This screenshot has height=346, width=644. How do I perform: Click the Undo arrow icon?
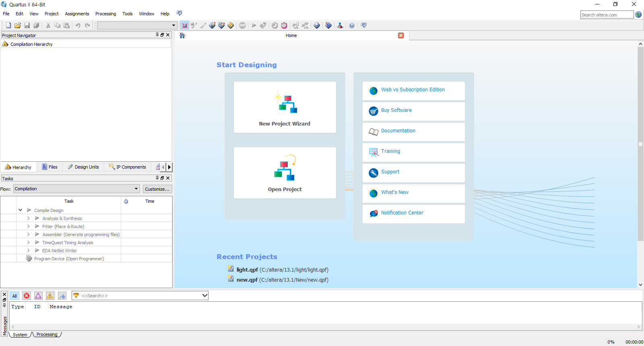(78, 25)
